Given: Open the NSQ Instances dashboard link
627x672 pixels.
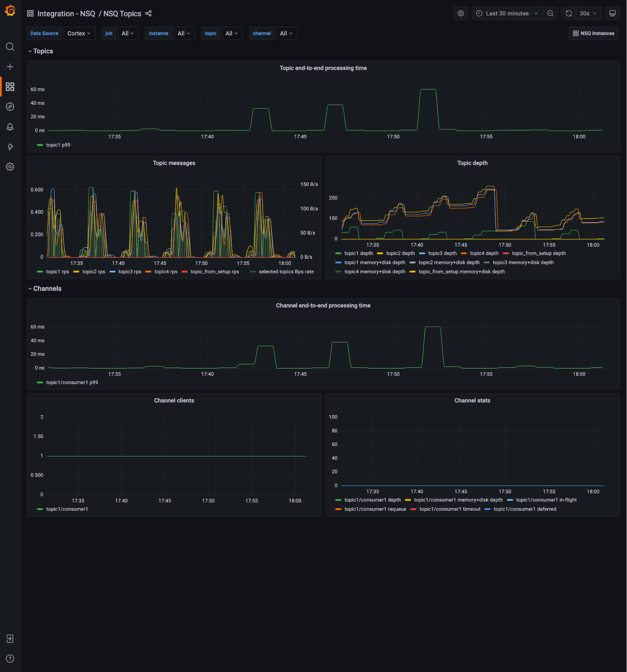Looking at the screenshot, I should tap(593, 33).
